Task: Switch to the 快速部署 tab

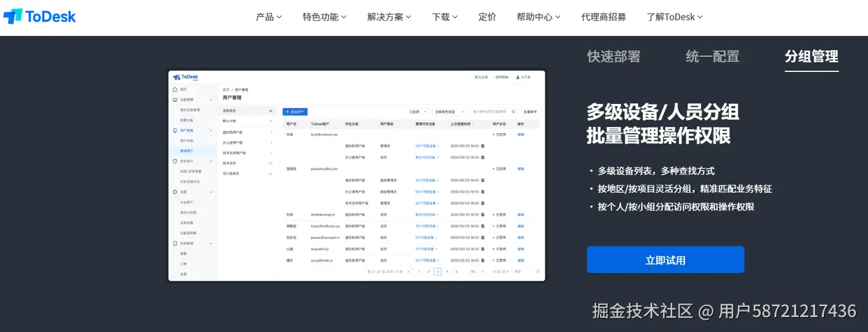Action: (614, 56)
